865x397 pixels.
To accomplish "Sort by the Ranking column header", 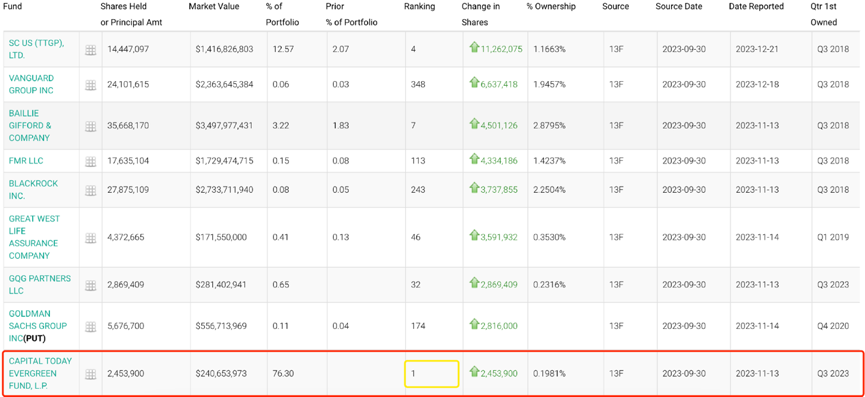I will 419,7.
